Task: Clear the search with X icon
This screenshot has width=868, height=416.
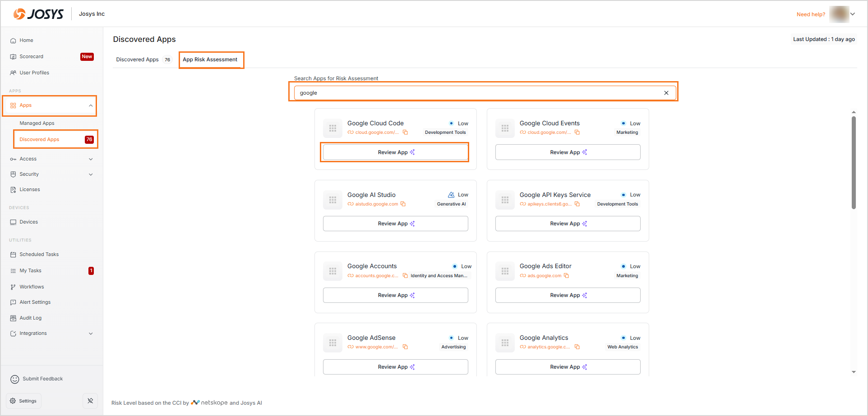Action: [x=666, y=93]
